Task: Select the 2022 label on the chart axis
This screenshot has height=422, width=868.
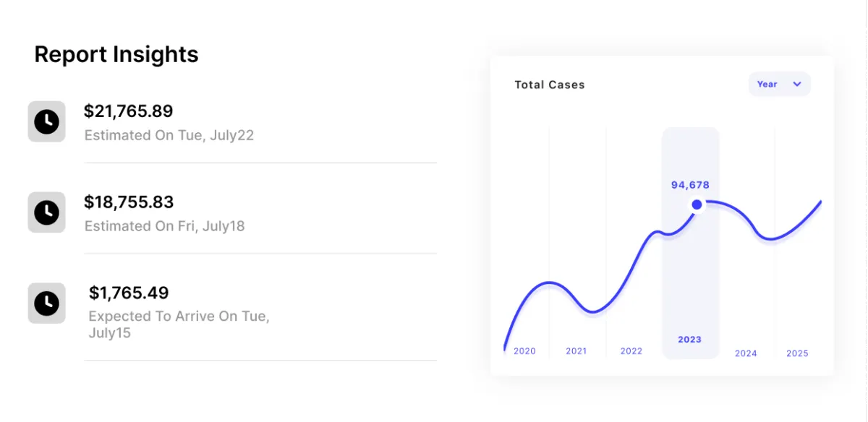Action: pyautogui.click(x=631, y=351)
